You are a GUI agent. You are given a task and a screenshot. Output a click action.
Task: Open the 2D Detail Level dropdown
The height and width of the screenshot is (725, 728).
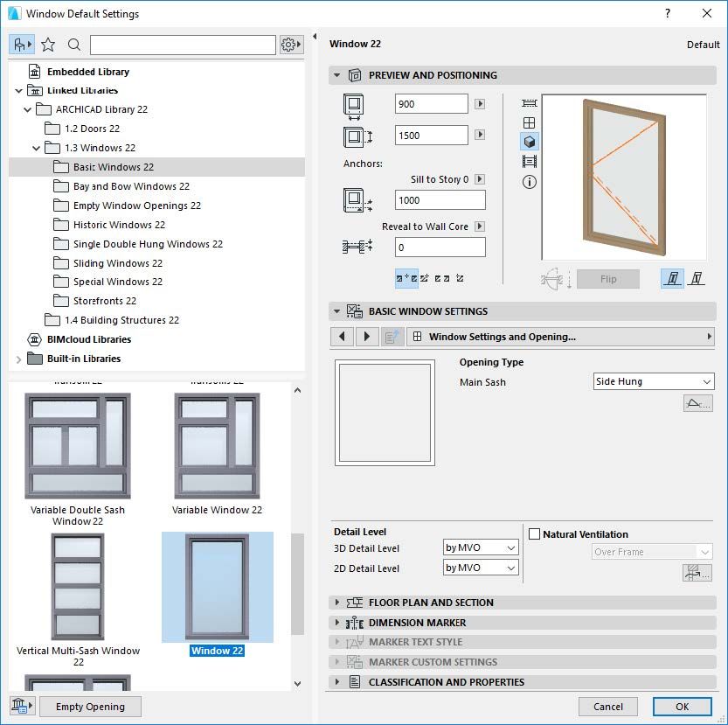coord(480,568)
